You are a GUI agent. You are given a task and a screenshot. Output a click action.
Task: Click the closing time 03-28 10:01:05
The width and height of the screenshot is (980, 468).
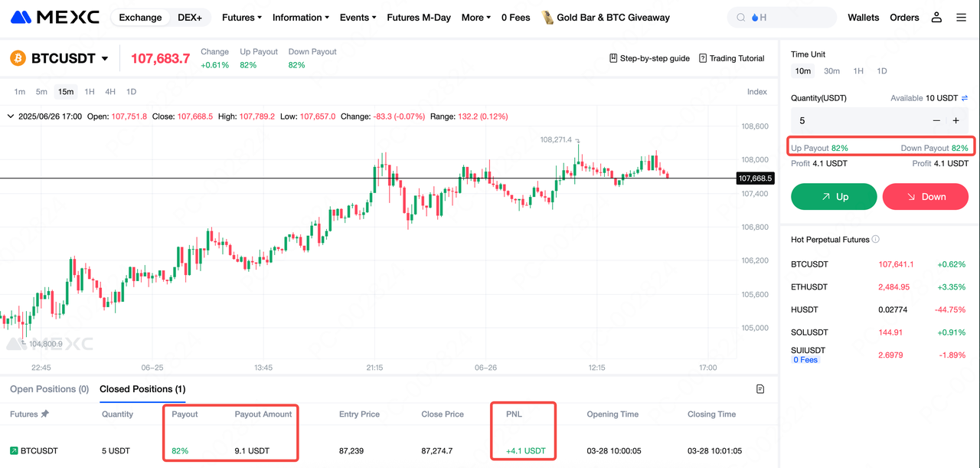pos(715,450)
